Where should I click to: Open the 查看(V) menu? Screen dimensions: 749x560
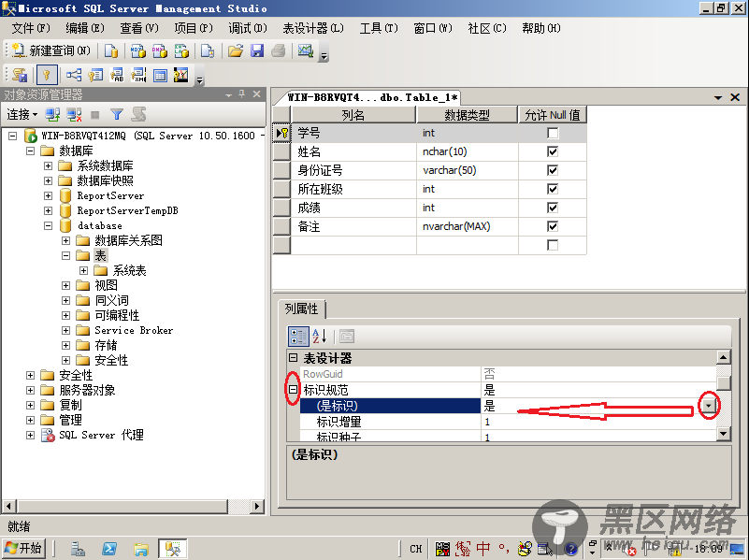pyautogui.click(x=139, y=28)
